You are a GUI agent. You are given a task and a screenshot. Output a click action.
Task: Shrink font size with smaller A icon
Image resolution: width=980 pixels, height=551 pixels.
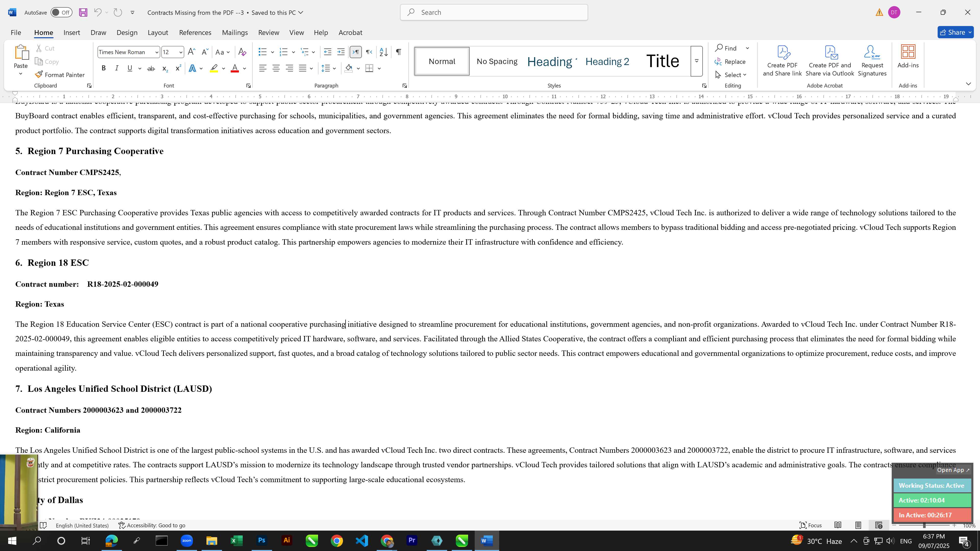click(205, 52)
